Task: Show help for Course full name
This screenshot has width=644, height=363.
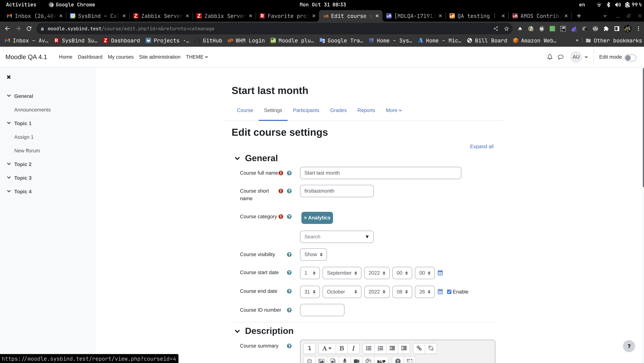Action: (289, 173)
